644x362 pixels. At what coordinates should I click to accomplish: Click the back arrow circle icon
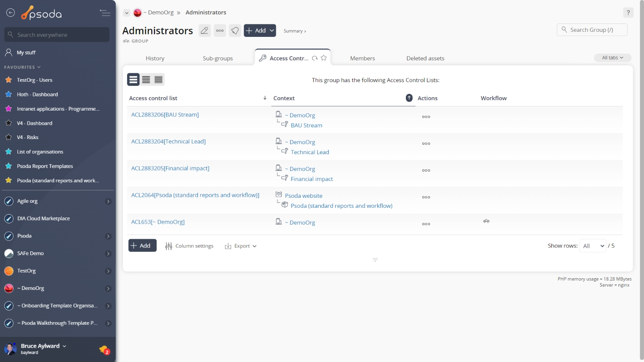coord(10,13)
